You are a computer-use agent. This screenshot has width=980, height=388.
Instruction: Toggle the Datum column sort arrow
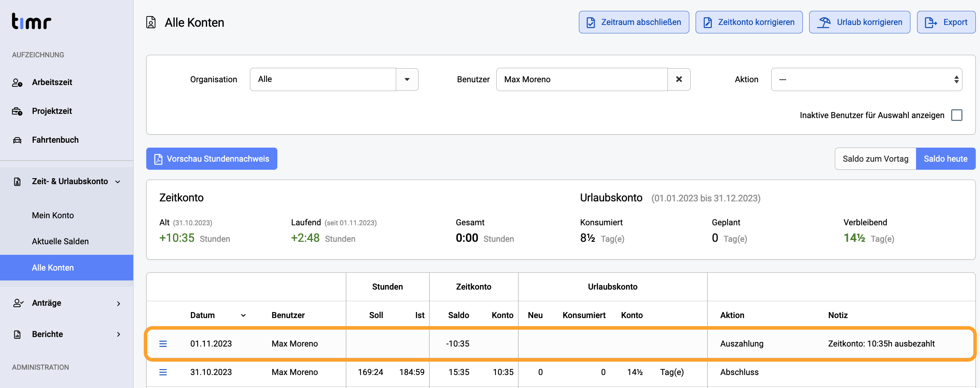244,315
